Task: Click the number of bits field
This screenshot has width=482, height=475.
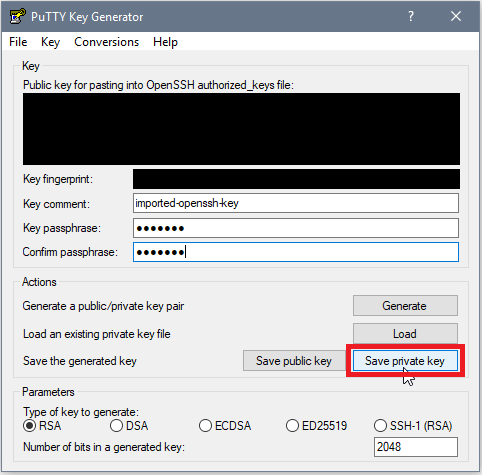Action: coord(416,447)
